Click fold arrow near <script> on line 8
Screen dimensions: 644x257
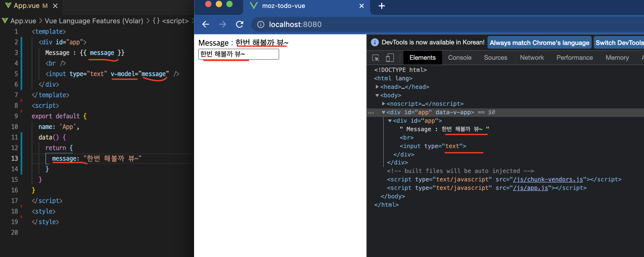coord(22,111)
